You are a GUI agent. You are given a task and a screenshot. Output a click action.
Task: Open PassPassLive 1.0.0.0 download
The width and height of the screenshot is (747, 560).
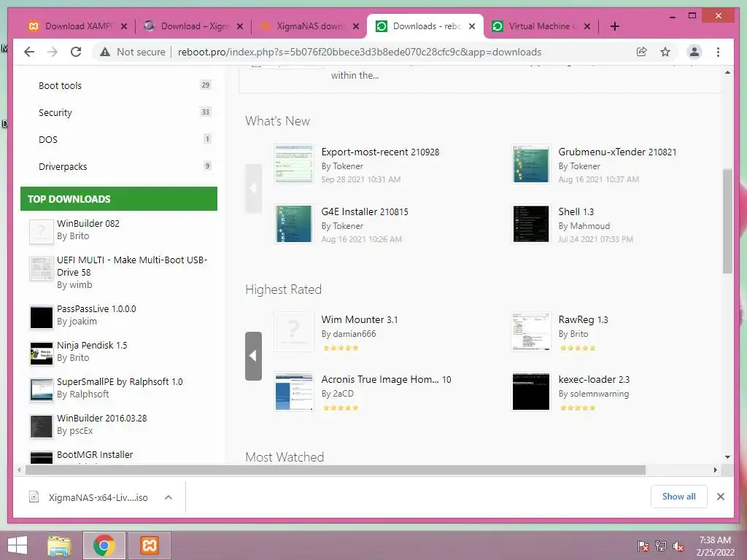[96, 308]
